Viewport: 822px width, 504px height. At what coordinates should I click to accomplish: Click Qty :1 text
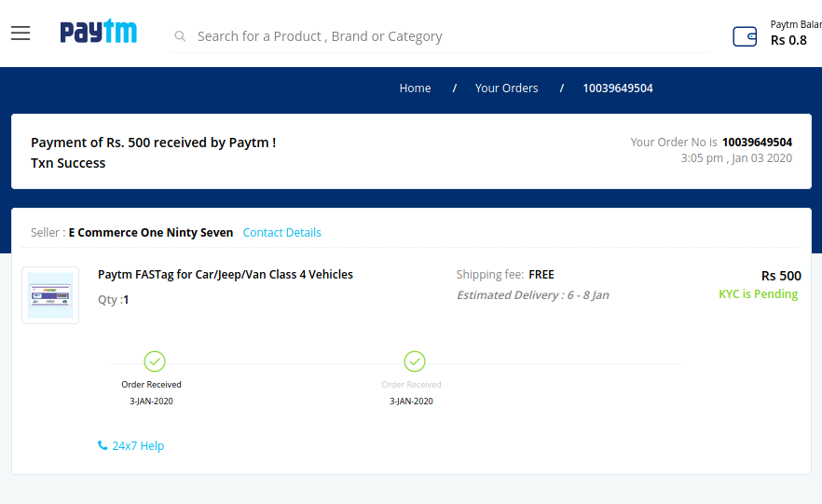pyautogui.click(x=114, y=300)
